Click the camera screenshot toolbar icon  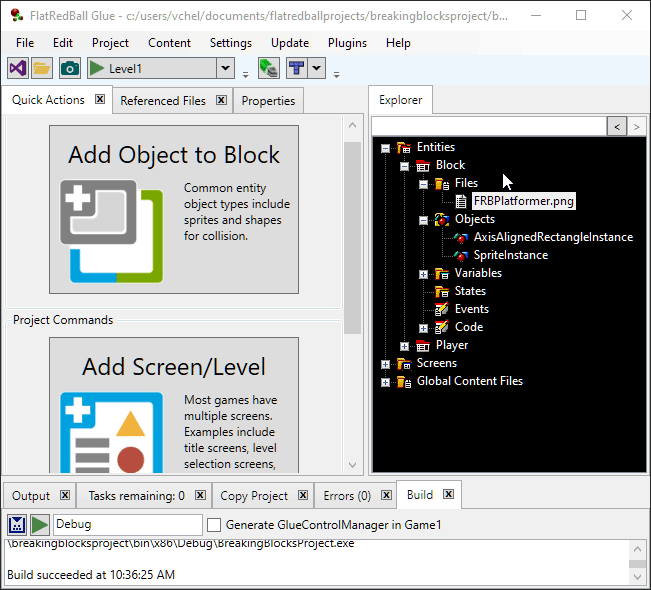pyautogui.click(x=69, y=68)
